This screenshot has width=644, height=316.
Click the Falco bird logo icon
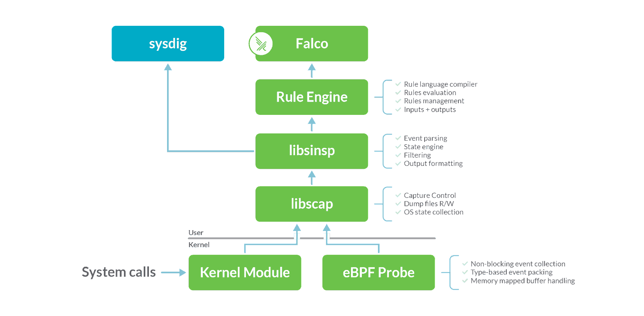261,44
